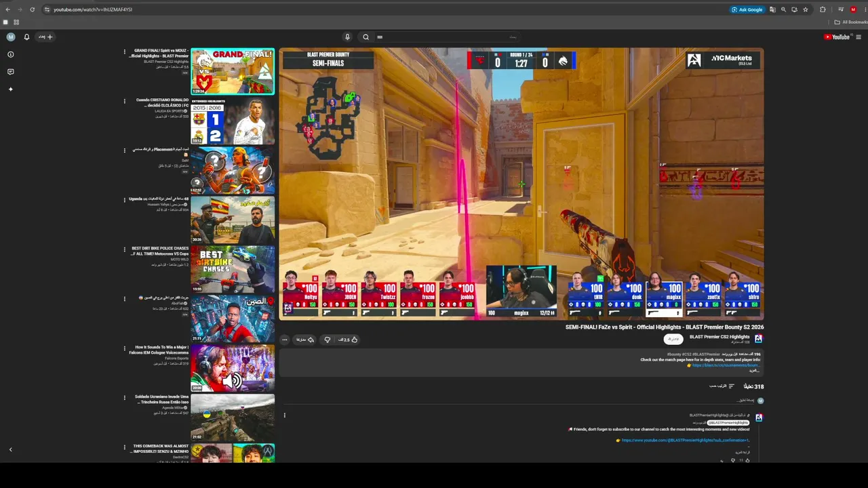Focus the YouTube search box
This screenshot has height=488, width=868.
(448, 37)
